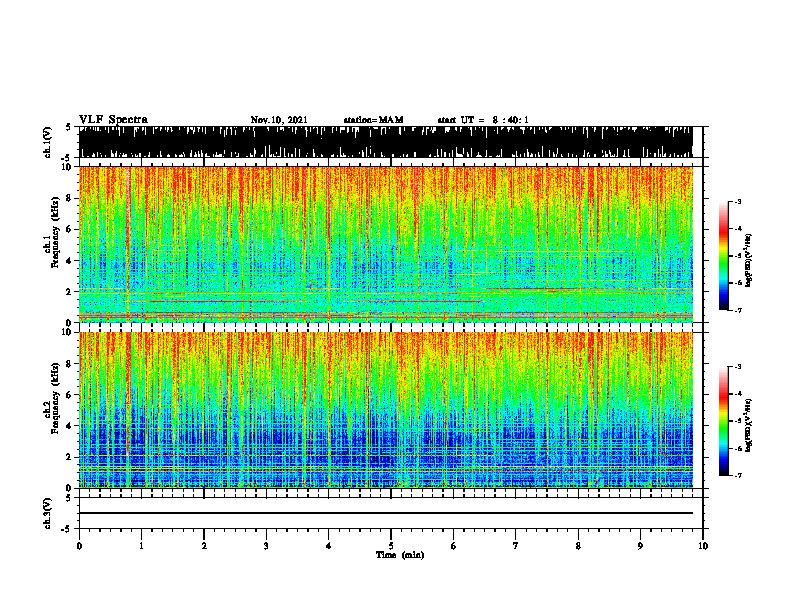Click the "-3" label on ch.2 color scale

click(738, 367)
